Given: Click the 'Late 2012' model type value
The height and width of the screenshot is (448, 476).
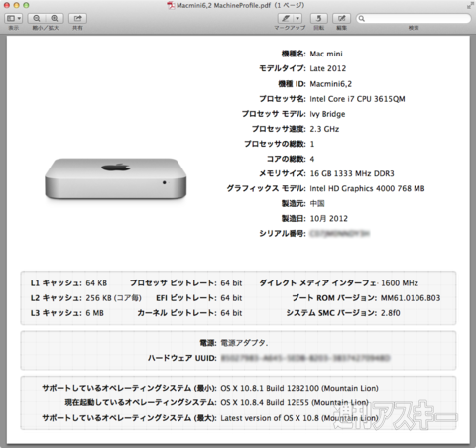Looking at the screenshot, I should pyautogui.click(x=328, y=68).
